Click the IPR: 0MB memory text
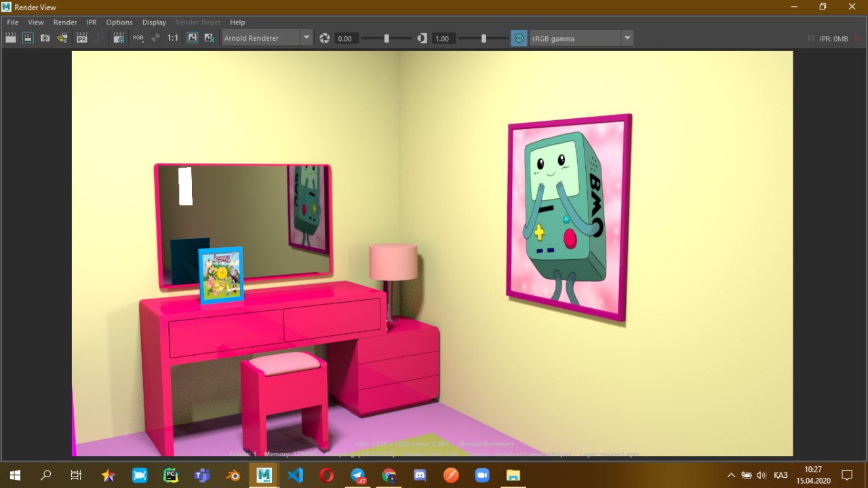The height and width of the screenshot is (488, 868). point(833,39)
